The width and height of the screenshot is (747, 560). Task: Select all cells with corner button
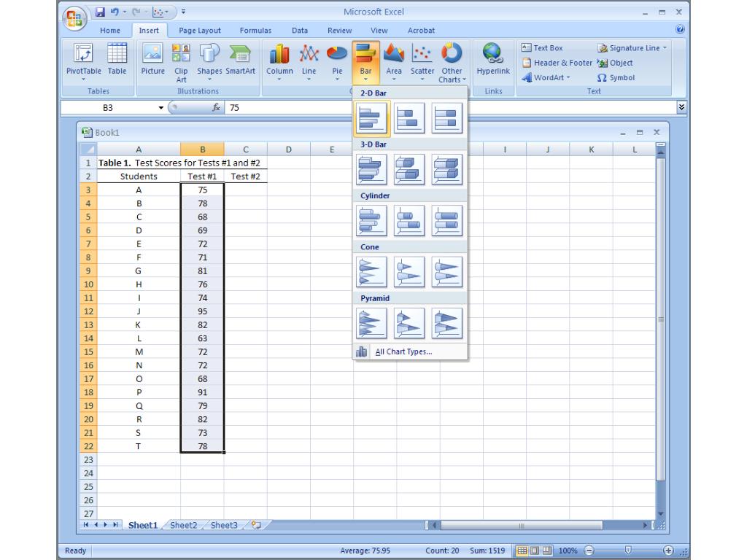click(x=88, y=149)
